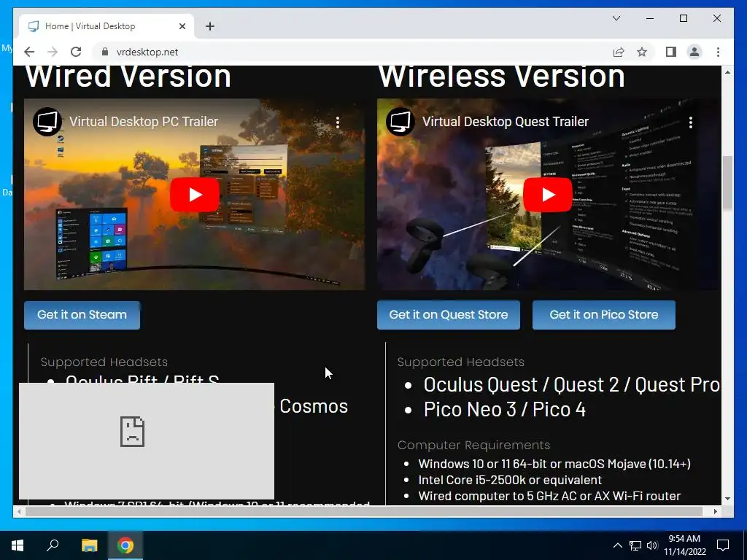Click the vrdesktop.net address bar
Viewport: 747px width, 560px height.
pos(352,52)
